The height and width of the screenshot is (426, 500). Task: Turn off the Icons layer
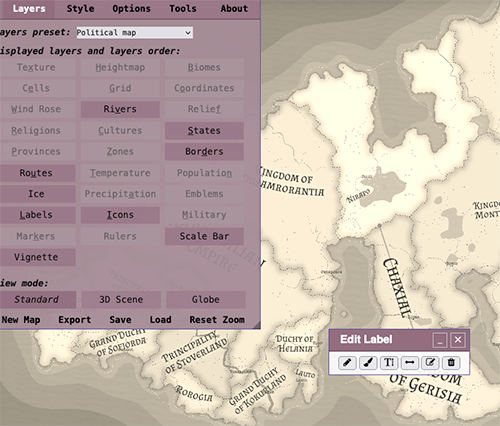(120, 215)
